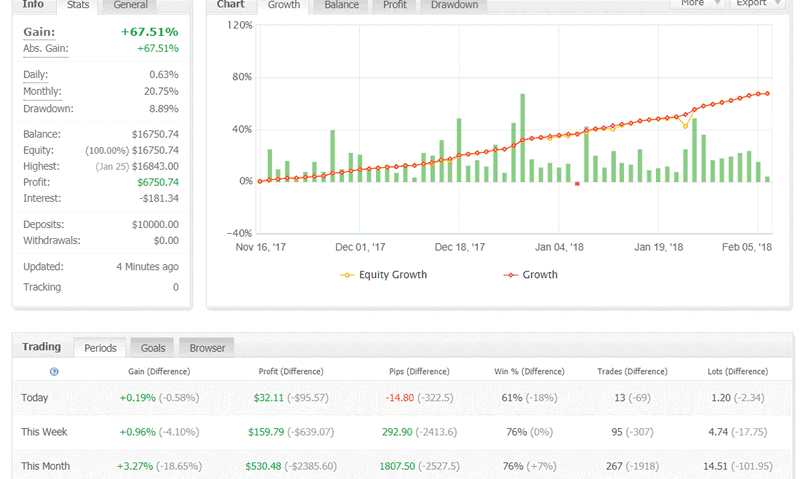
Task: Click the Abs. Gain label
Action: [x=46, y=48]
